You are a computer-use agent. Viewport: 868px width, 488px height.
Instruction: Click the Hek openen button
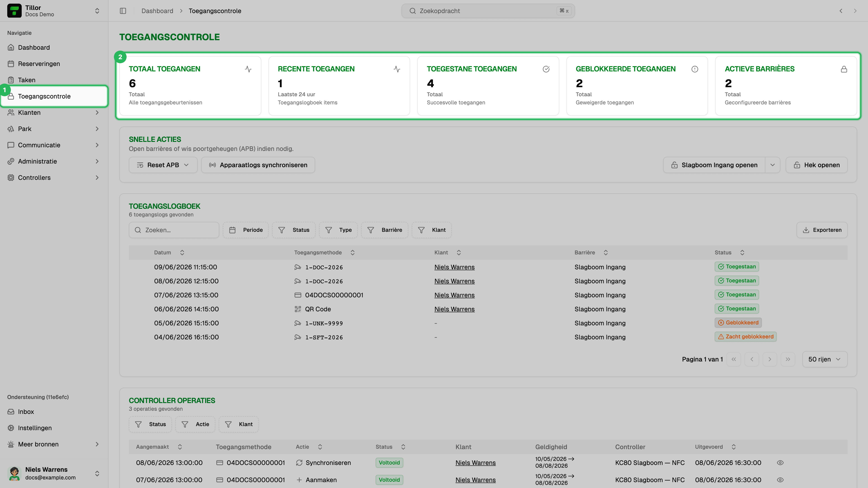(816, 165)
